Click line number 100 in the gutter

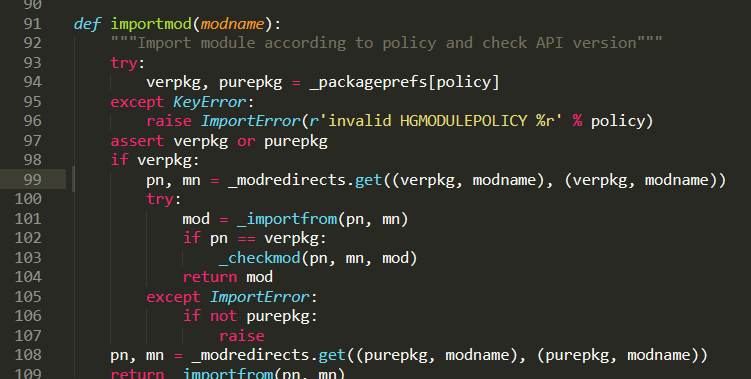click(x=28, y=199)
